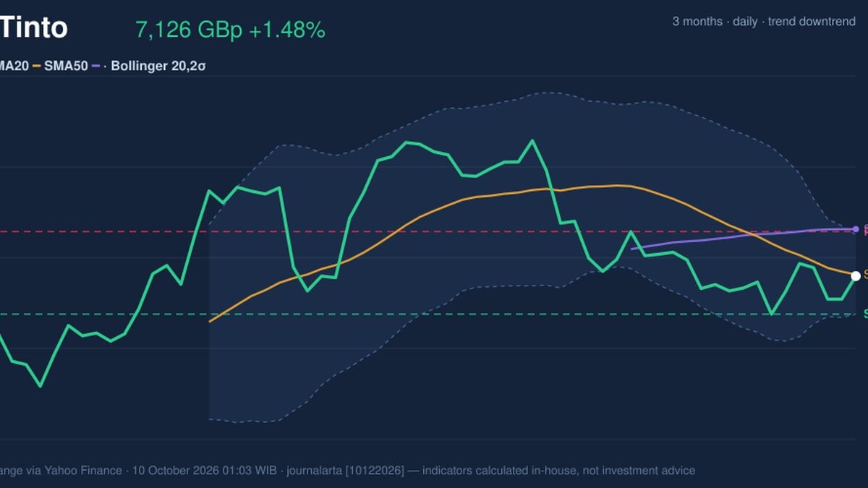Click the Tinto title heading

(33, 28)
